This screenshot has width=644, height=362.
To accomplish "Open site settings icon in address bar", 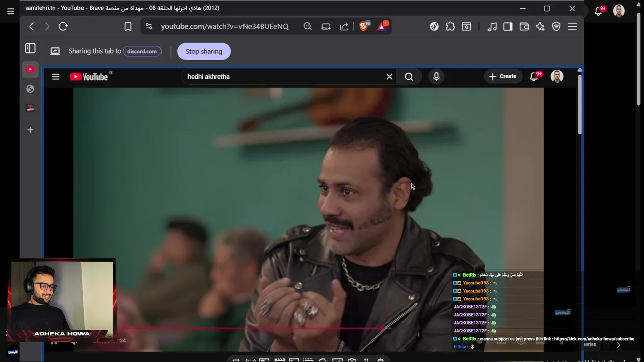I will 149,26.
